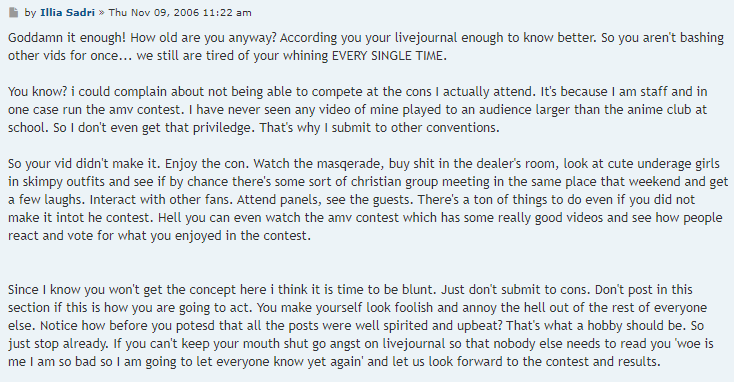Click the Thu Nov 09, 2006 timestamp

180,13
